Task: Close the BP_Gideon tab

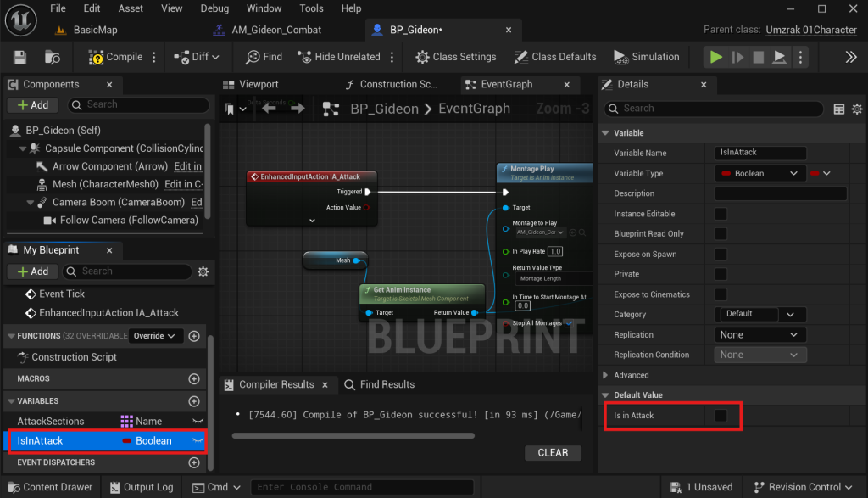Action: 509,30
